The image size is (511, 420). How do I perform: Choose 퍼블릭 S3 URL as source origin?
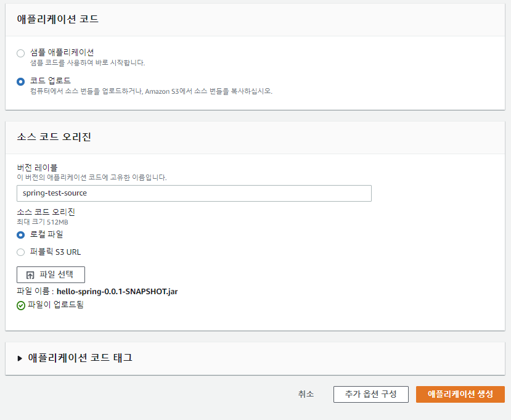20,252
